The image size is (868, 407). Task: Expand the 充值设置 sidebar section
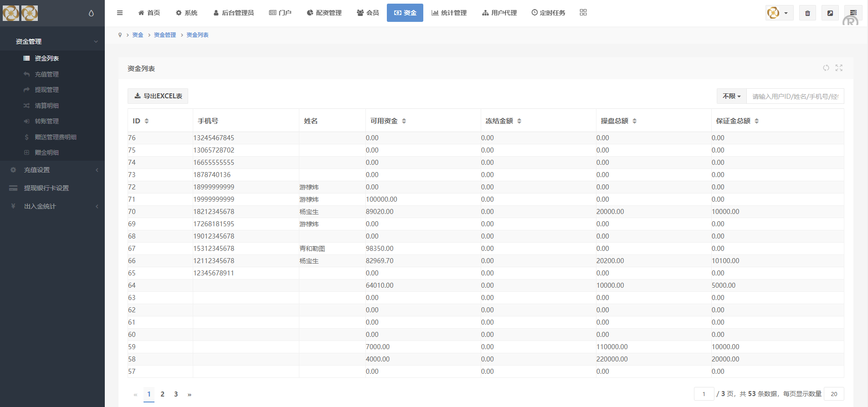52,170
